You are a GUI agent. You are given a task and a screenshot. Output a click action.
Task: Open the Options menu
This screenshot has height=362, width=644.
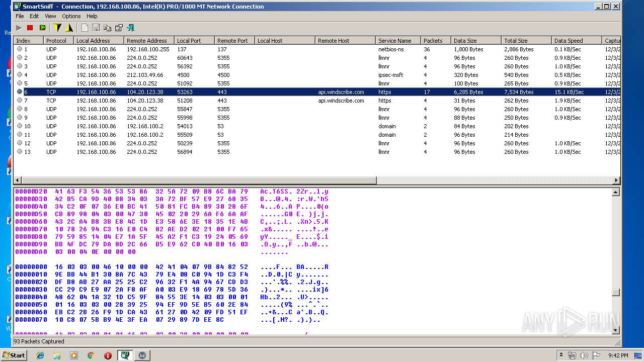click(x=71, y=16)
